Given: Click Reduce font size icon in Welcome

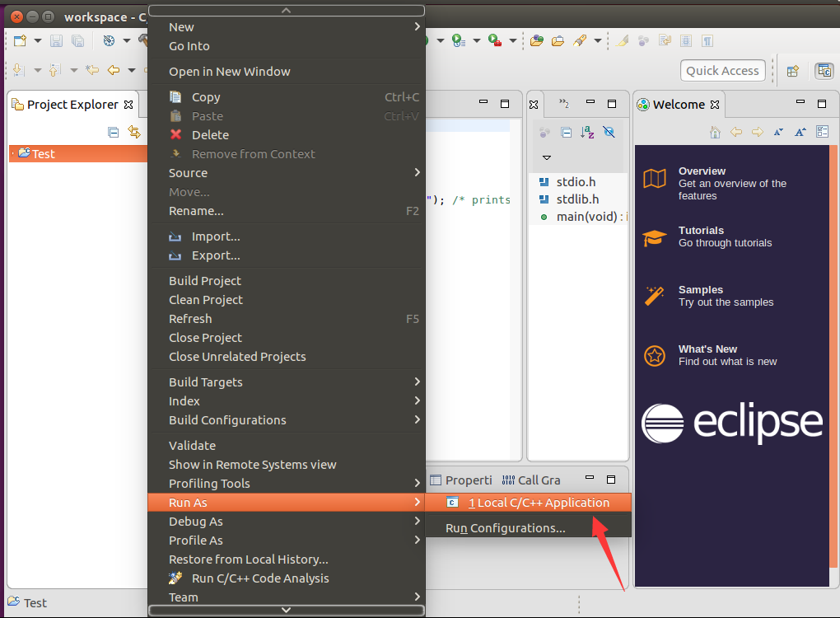Looking at the screenshot, I should [x=778, y=132].
